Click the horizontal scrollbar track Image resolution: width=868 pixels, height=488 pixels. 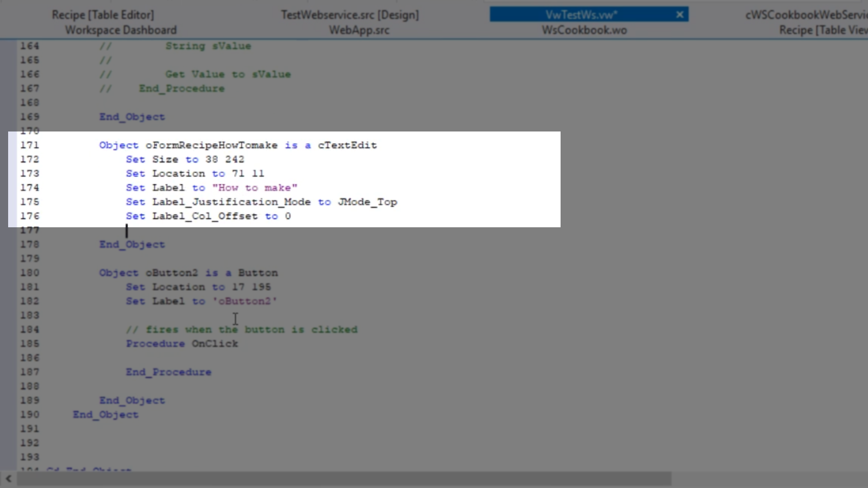tap(769, 479)
